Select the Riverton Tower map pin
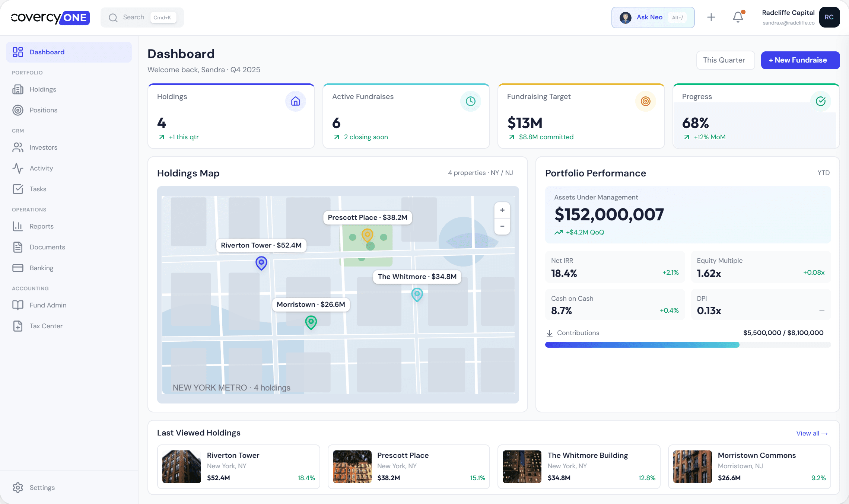The height and width of the screenshot is (504, 849). pyautogui.click(x=261, y=263)
